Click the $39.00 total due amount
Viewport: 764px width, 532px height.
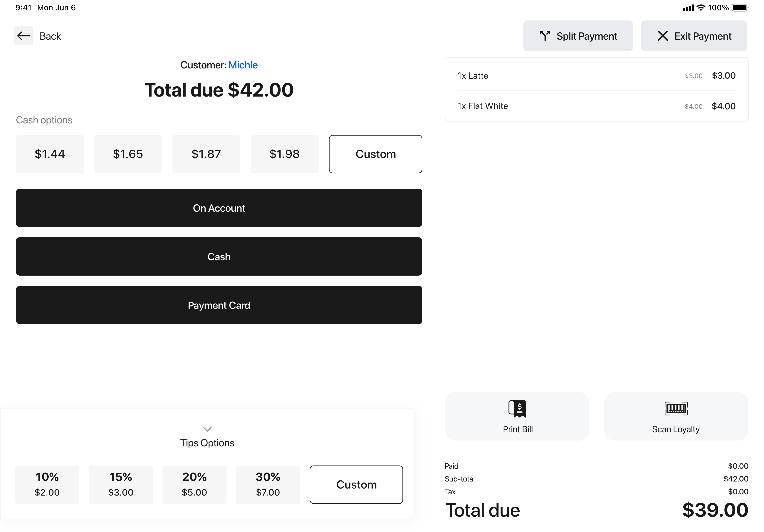point(715,510)
